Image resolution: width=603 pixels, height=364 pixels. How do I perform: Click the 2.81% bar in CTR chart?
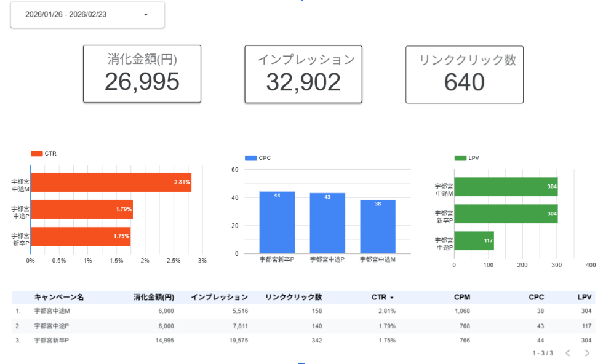point(111,182)
